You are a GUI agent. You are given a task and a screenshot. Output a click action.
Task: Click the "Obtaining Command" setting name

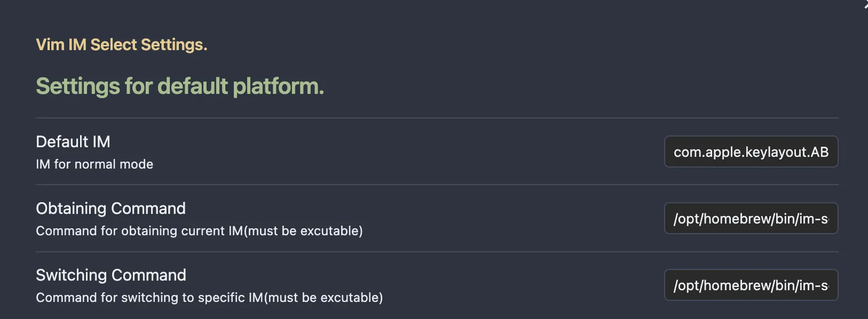click(111, 209)
